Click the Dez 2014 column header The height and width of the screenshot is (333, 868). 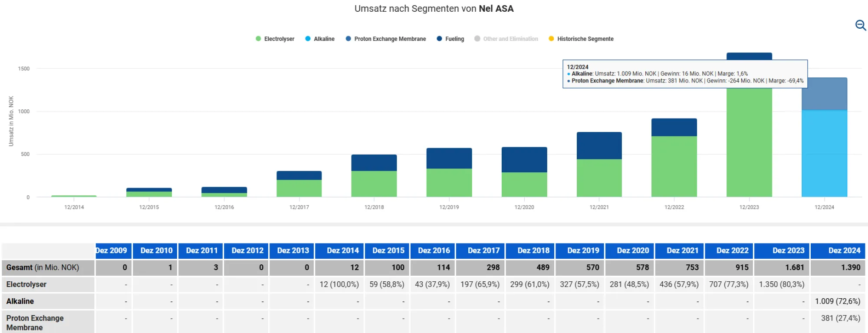point(339,251)
